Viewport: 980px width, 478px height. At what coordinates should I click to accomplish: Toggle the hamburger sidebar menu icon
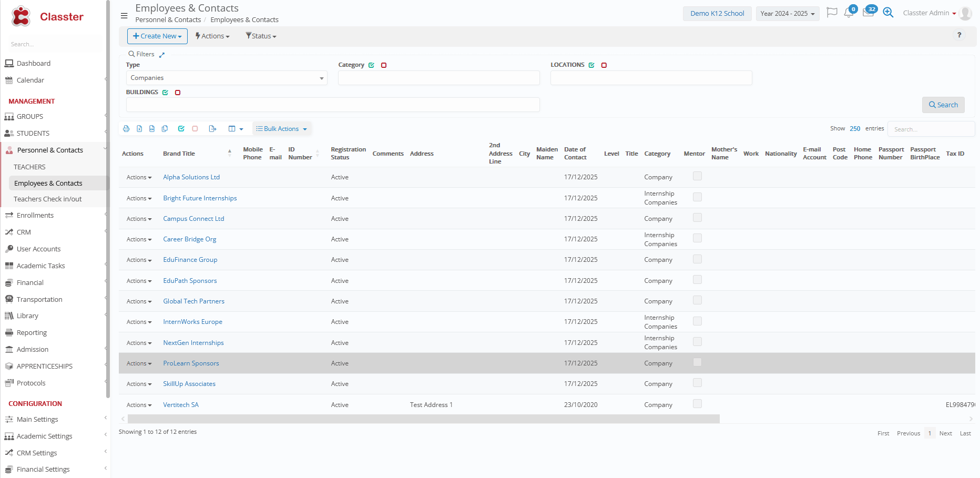[124, 16]
